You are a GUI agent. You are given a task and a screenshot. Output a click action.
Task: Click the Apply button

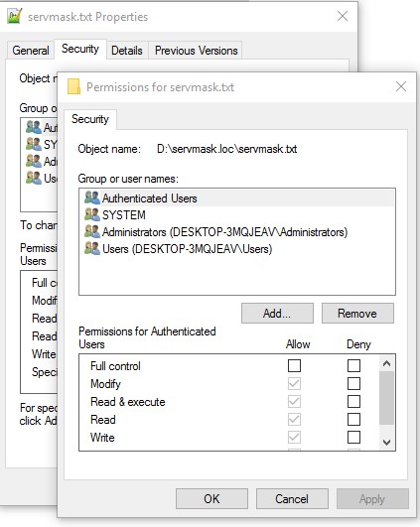click(x=372, y=499)
